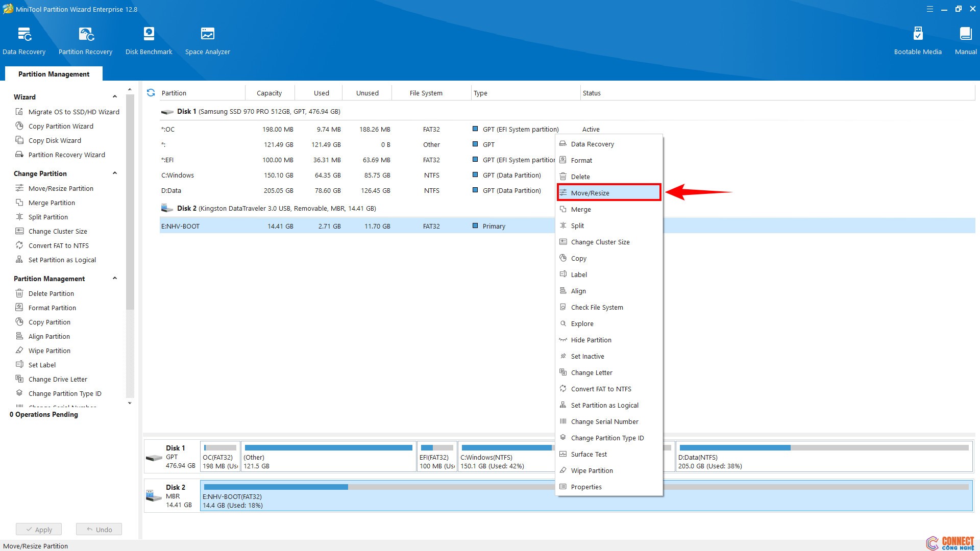Collapse the Change Partition section
The width and height of the screenshot is (980, 551).
(x=115, y=173)
